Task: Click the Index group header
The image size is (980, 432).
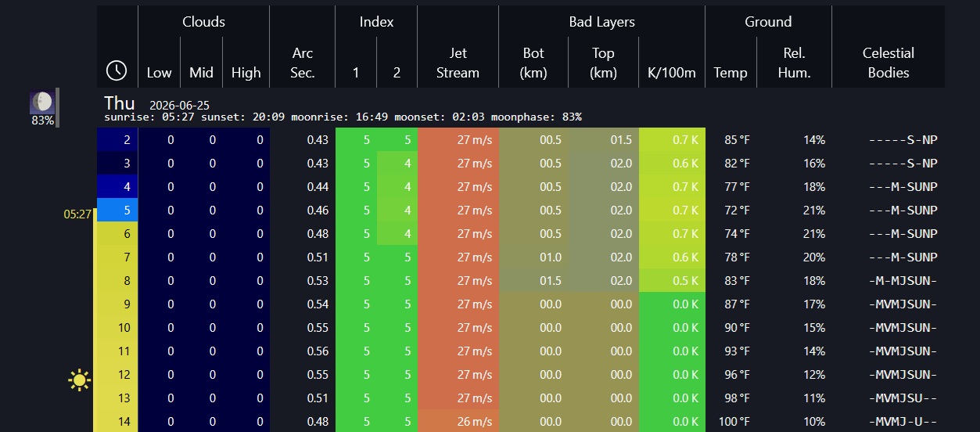Action: (x=376, y=22)
